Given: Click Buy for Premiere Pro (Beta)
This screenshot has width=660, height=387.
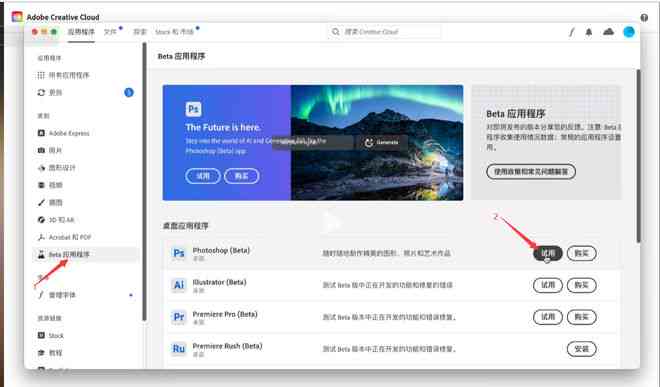Looking at the screenshot, I should pyautogui.click(x=581, y=317).
